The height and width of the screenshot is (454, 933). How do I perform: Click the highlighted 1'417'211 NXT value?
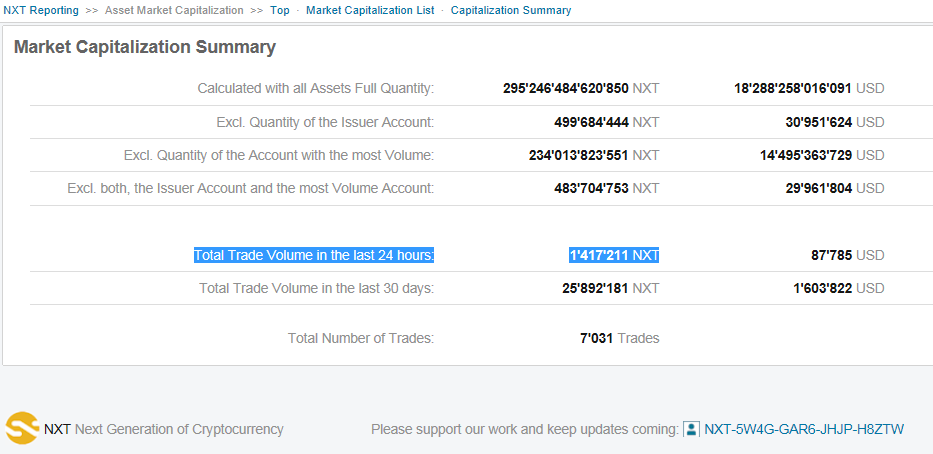point(614,255)
